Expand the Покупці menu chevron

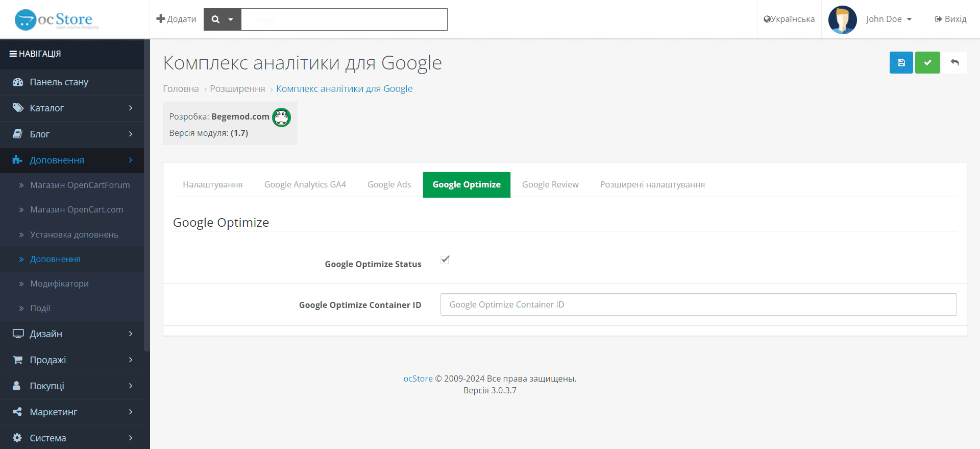[x=131, y=386]
